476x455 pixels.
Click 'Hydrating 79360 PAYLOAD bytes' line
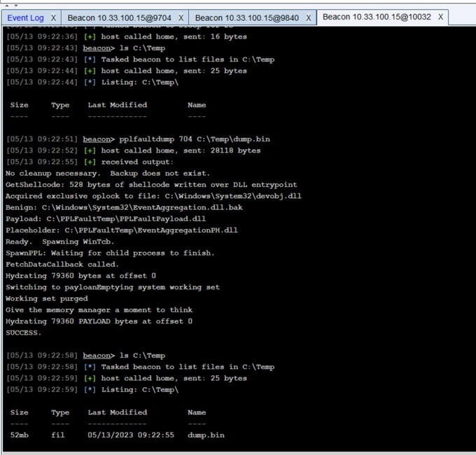tap(99, 321)
